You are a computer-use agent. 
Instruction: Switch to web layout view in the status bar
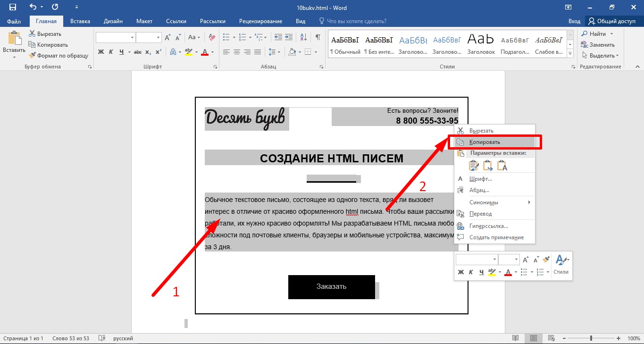tap(551, 338)
